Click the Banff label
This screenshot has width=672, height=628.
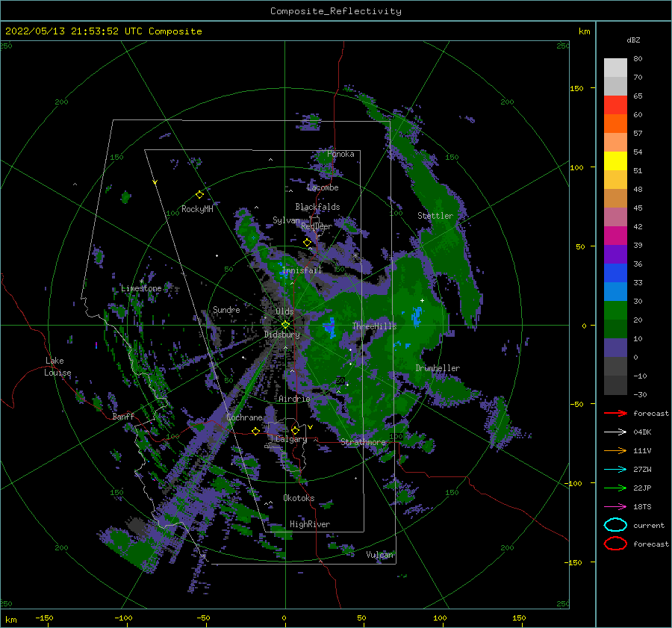click(x=123, y=416)
